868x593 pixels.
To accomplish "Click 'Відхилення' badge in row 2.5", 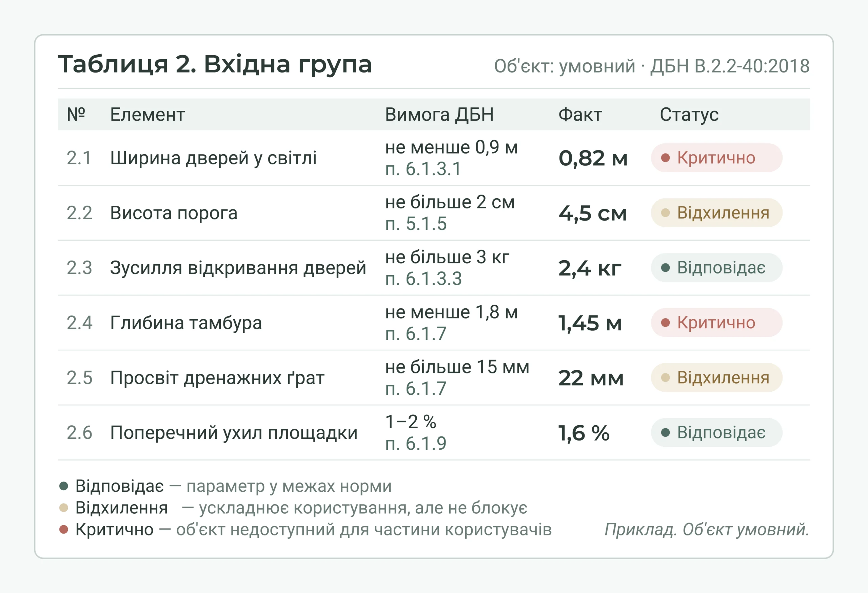I will [716, 377].
